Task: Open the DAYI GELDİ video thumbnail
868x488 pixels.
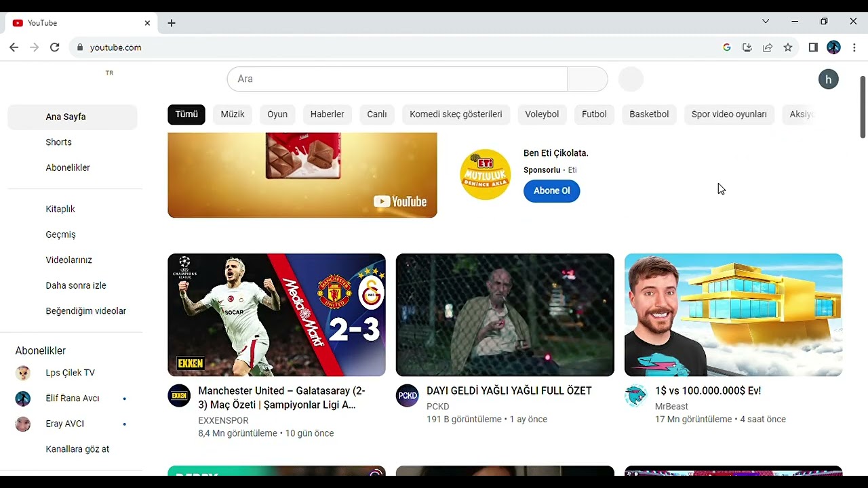Action: (505, 315)
